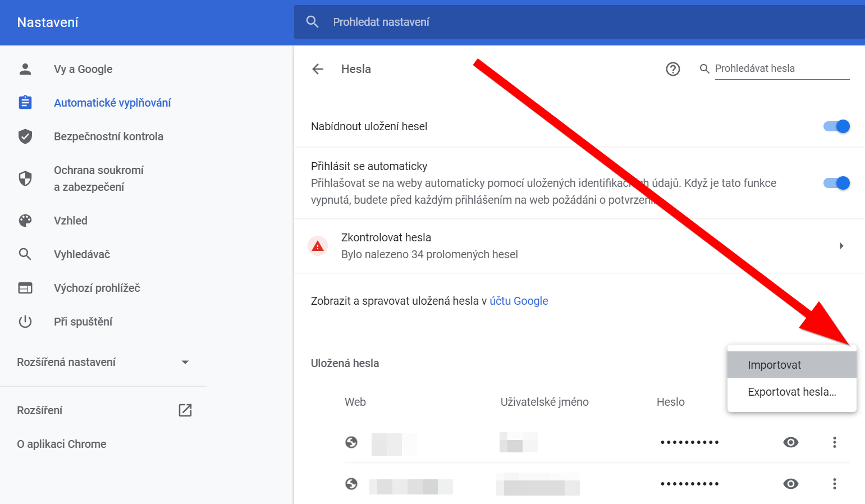Screen dimensions: 865x504
Task: Open the Rozšíření external link icon
Action: coord(185,410)
